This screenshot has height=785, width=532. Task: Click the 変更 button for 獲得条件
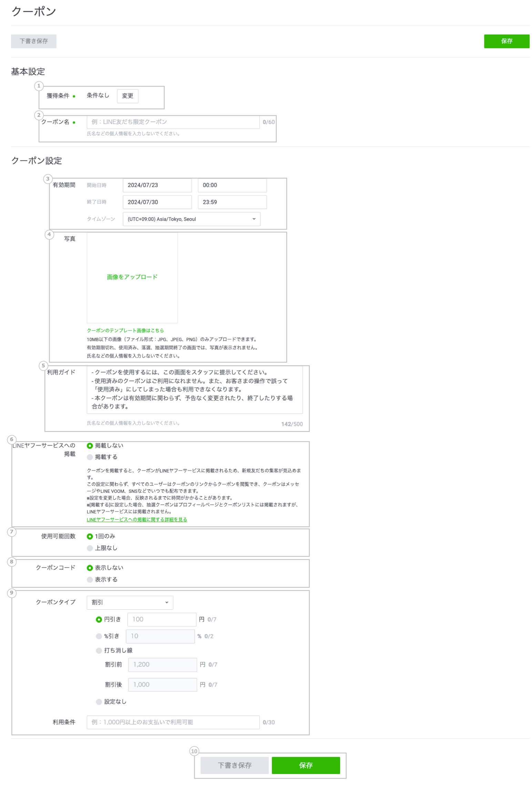pos(127,96)
